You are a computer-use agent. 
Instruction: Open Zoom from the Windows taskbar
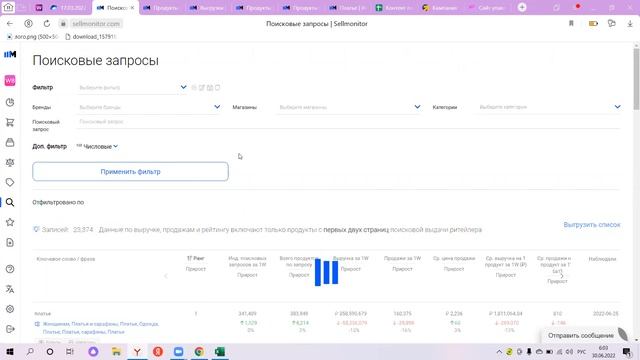[178, 351]
